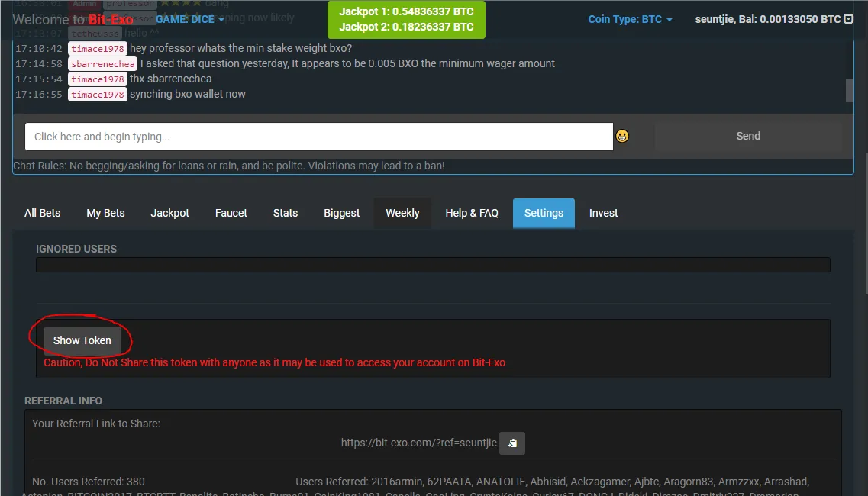Click 'No. Users Referred: 380' text
868x496 pixels.
[x=89, y=482]
